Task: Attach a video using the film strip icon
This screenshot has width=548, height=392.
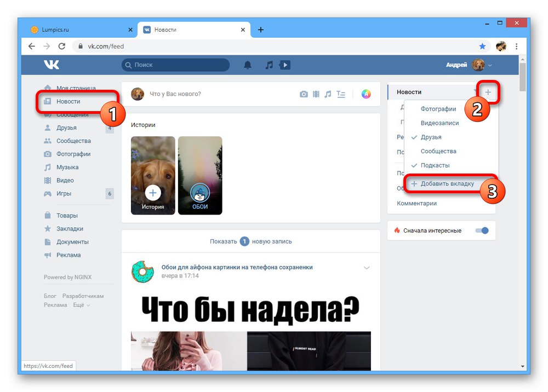Action: 316,94
